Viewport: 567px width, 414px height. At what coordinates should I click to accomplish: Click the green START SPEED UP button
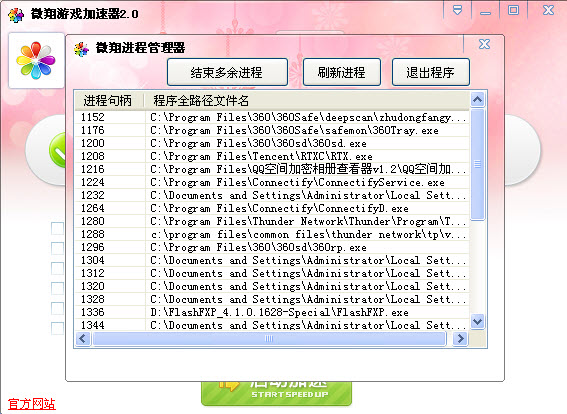pos(276,393)
